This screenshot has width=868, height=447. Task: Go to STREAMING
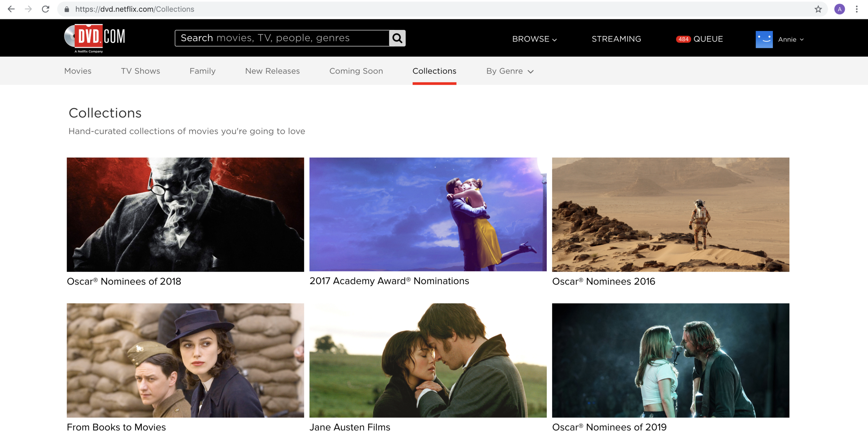click(x=616, y=39)
